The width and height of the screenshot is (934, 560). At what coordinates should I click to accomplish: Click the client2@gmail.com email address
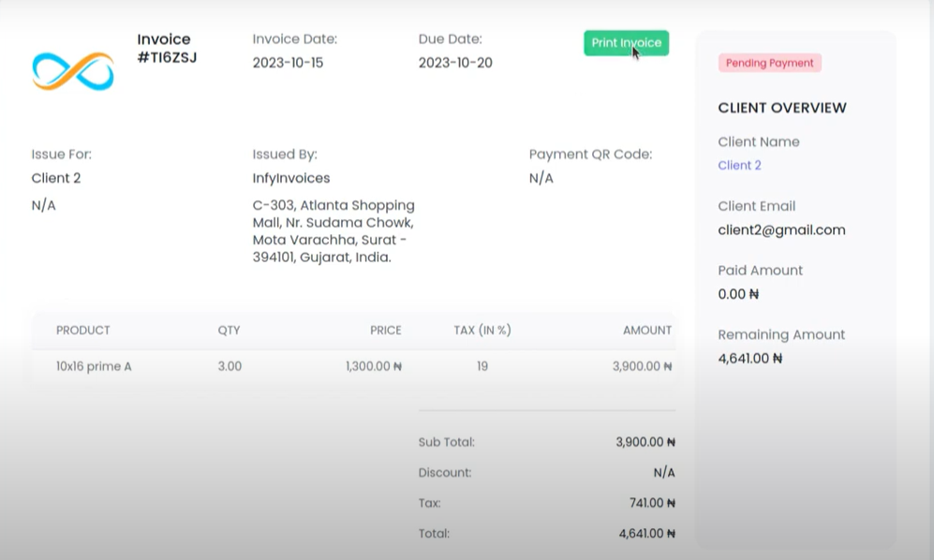(x=781, y=230)
